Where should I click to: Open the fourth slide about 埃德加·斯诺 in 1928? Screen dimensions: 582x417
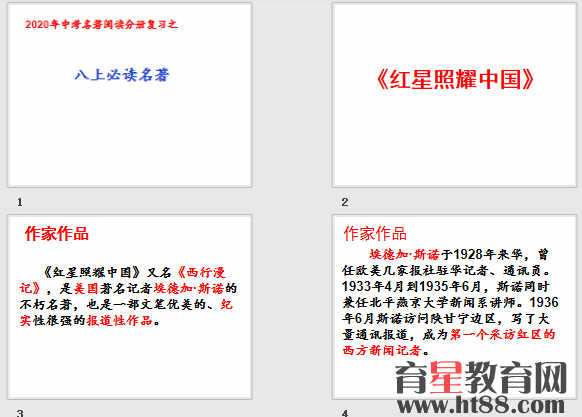click(454, 307)
